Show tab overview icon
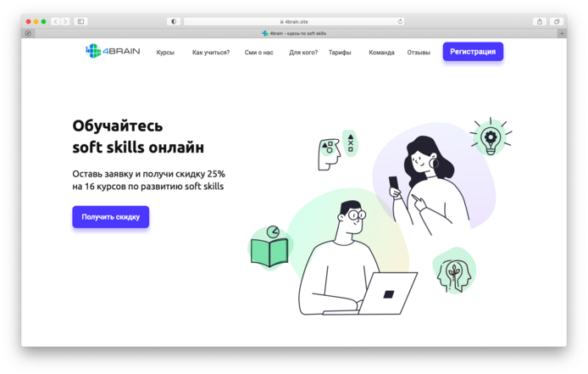 tap(557, 21)
